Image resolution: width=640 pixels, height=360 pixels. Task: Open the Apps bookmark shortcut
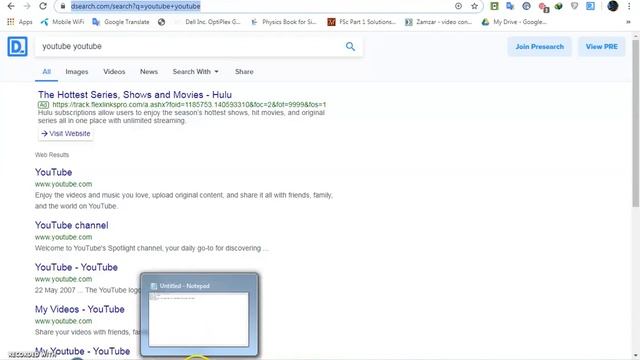pyautogui.click(x=20, y=22)
